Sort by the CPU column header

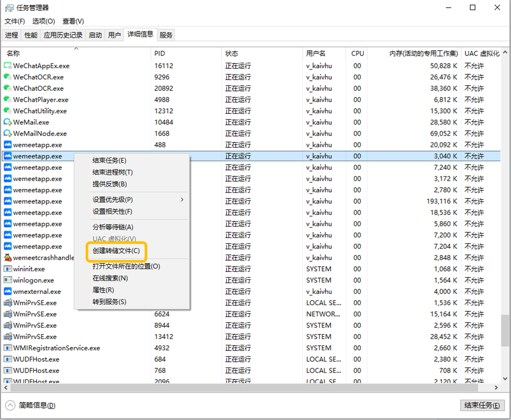pos(356,53)
